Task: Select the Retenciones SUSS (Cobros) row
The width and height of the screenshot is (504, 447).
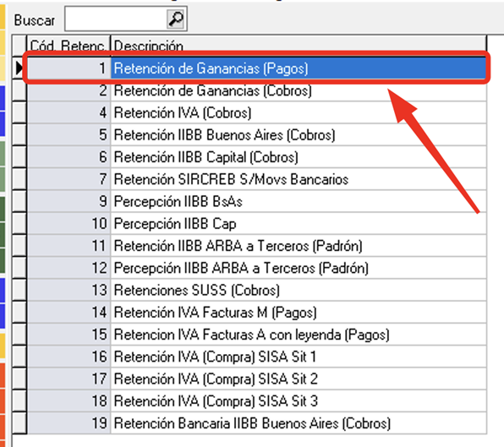Action: [257, 290]
